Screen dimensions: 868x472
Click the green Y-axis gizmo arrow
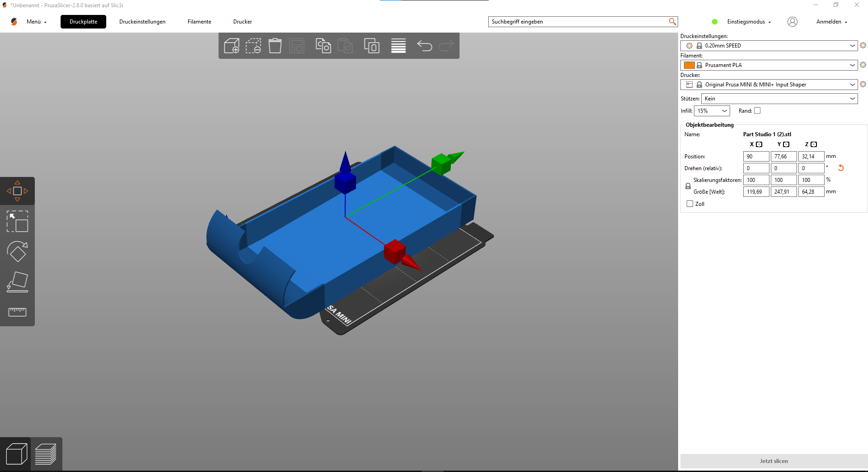pyautogui.click(x=456, y=157)
